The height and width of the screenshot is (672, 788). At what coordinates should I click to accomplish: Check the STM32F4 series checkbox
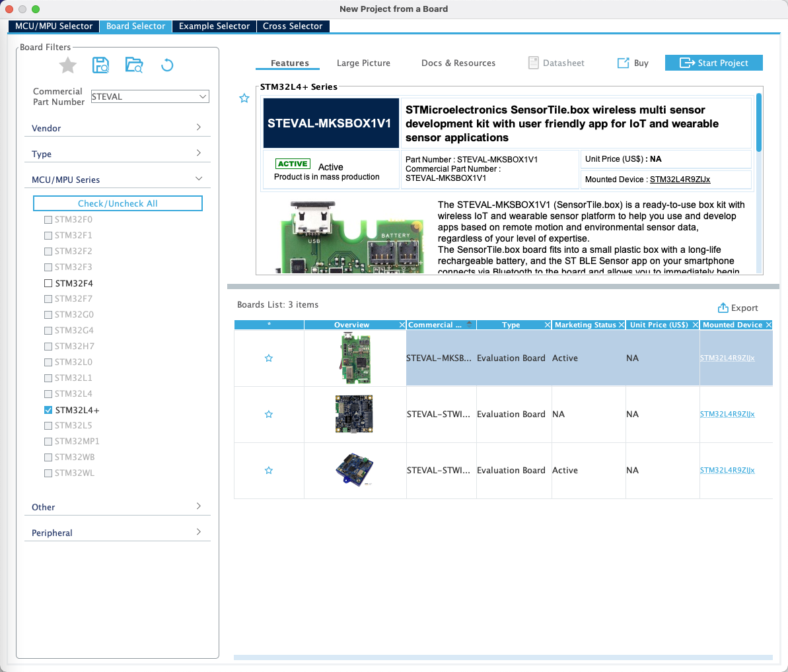(48, 283)
